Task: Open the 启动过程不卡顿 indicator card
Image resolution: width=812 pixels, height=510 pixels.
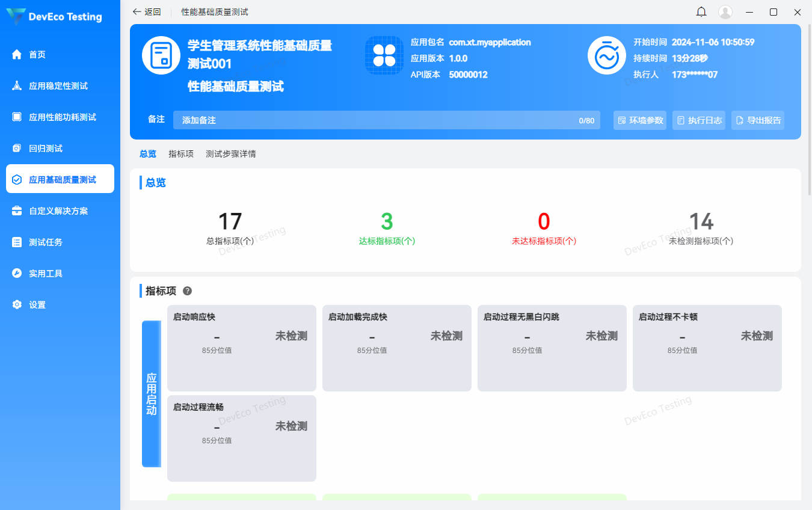Action: pyautogui.click(x=707, y=348)
